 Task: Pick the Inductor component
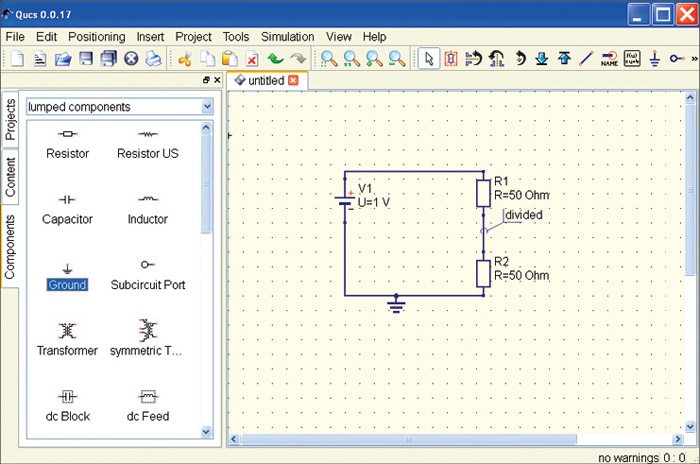(x=147, y=208)
